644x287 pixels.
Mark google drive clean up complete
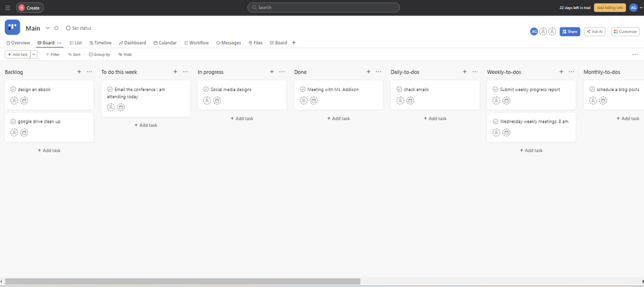13,121
